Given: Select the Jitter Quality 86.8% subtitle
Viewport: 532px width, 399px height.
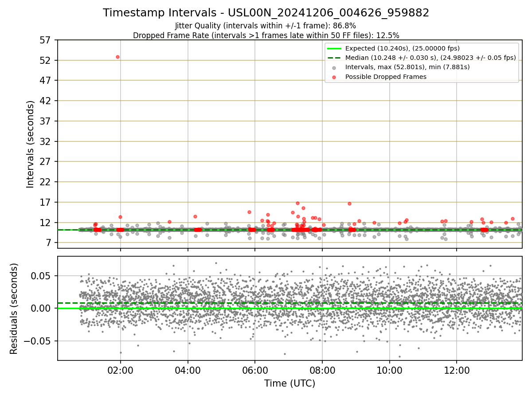Looking at the screenshot, I should [x=266, y=26].
